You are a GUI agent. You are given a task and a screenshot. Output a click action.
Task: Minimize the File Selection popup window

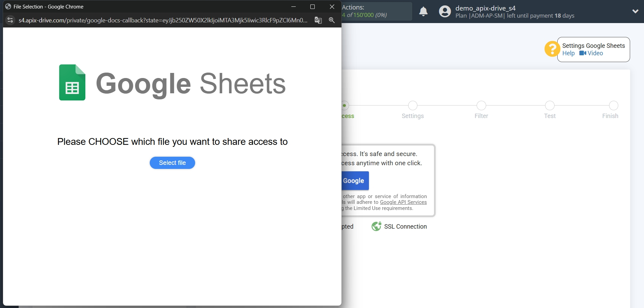point(293,7)
